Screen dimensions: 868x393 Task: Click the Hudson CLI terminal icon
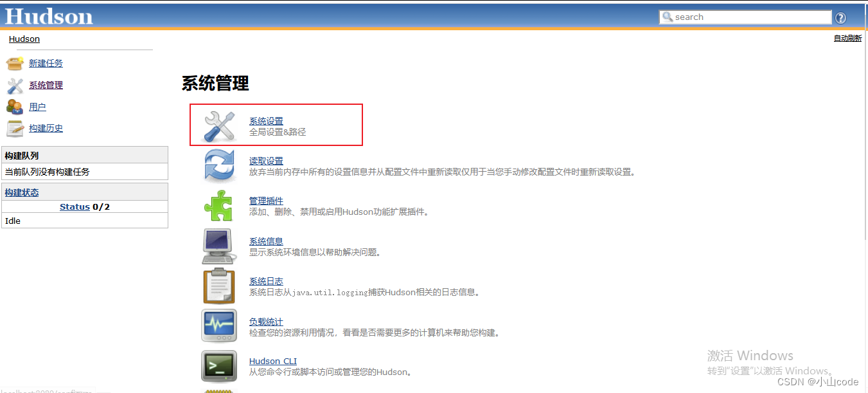pos(219,366)
